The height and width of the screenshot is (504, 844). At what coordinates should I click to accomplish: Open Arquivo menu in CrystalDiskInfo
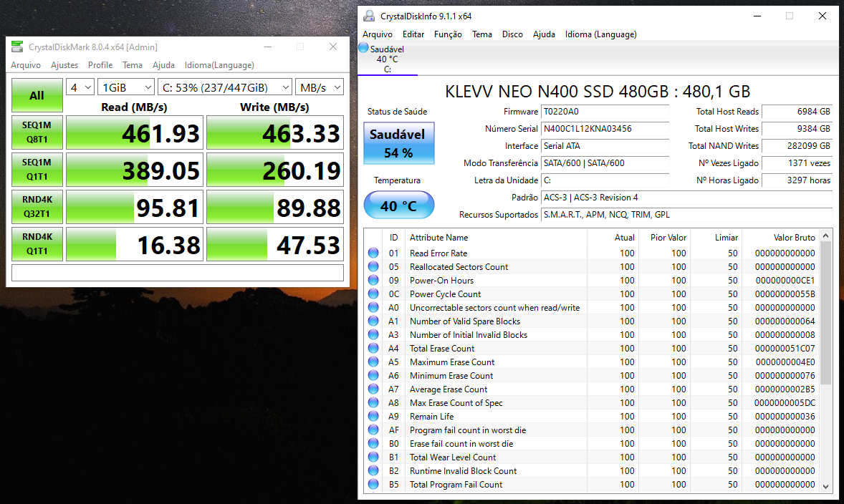(378, 34)
